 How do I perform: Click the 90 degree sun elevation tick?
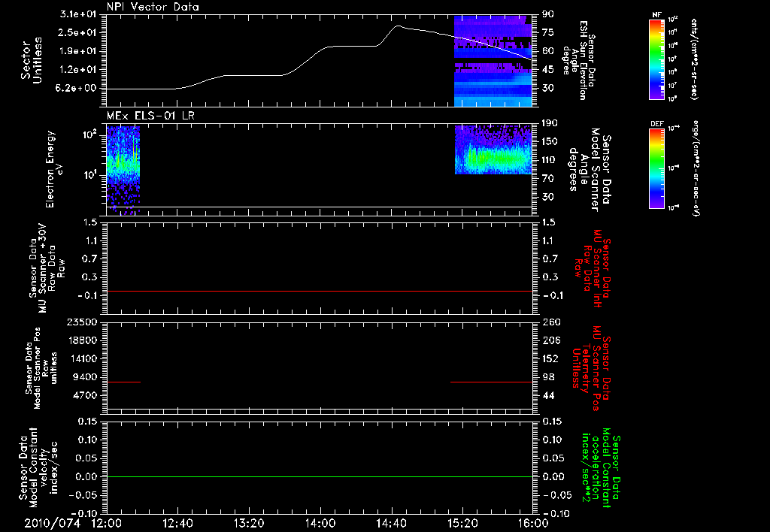548,14
